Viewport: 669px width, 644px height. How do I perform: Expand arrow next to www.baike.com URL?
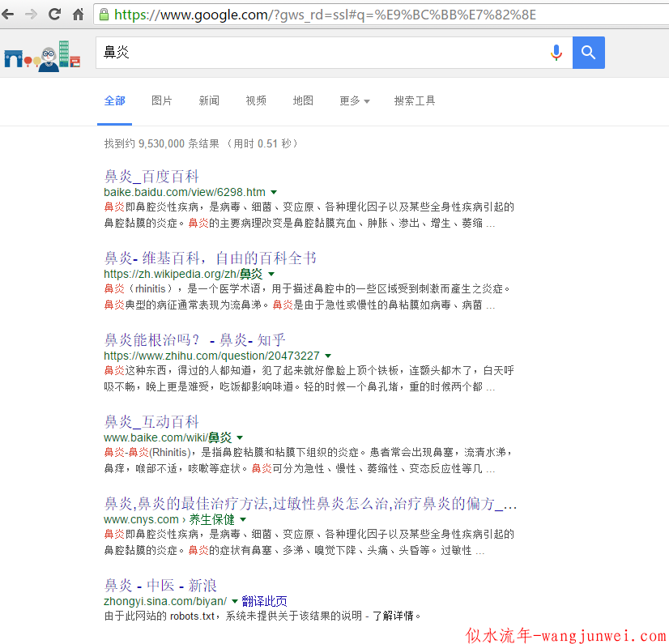pyautogui.click(x=240, y=437)
